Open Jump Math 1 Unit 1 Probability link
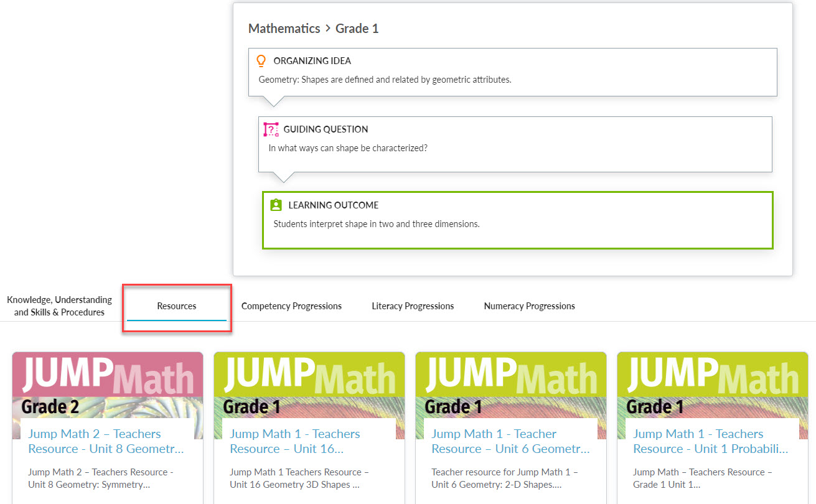 [711, 441]
